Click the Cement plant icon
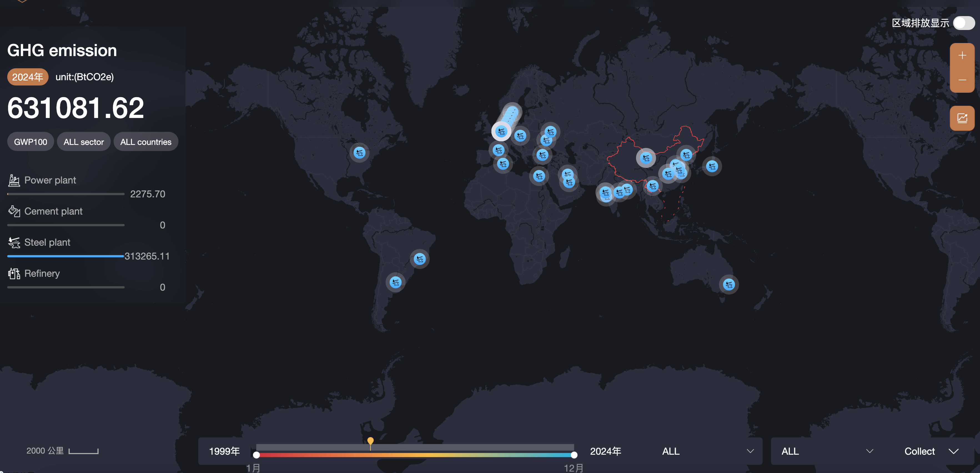This screenshot has height=473, width=980. [x=14, y=211]
